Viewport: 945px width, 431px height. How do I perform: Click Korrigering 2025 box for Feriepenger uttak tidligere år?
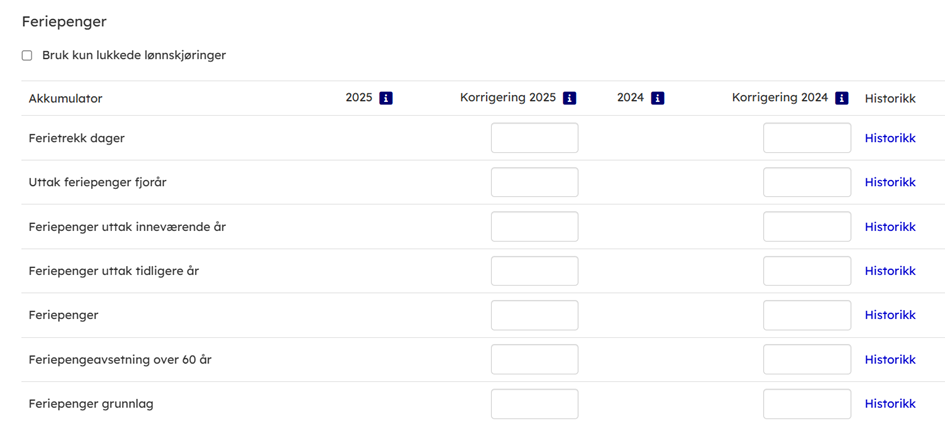534,271
